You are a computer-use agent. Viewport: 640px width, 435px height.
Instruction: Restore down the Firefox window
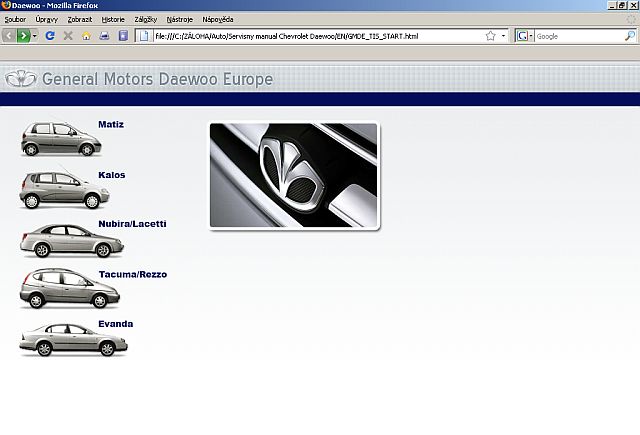[622, 5]
